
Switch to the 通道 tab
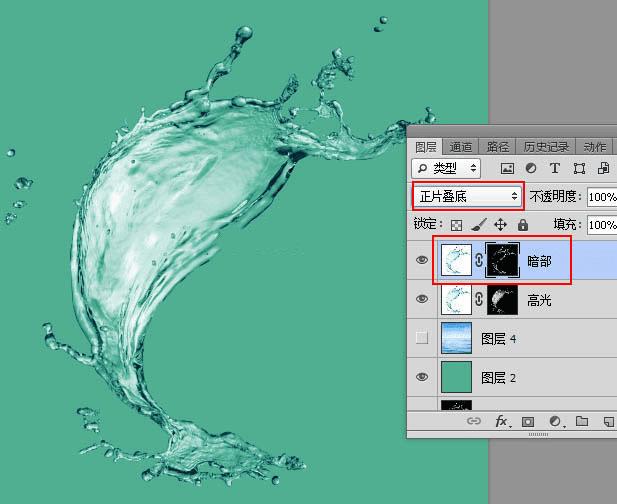(460, 147)
